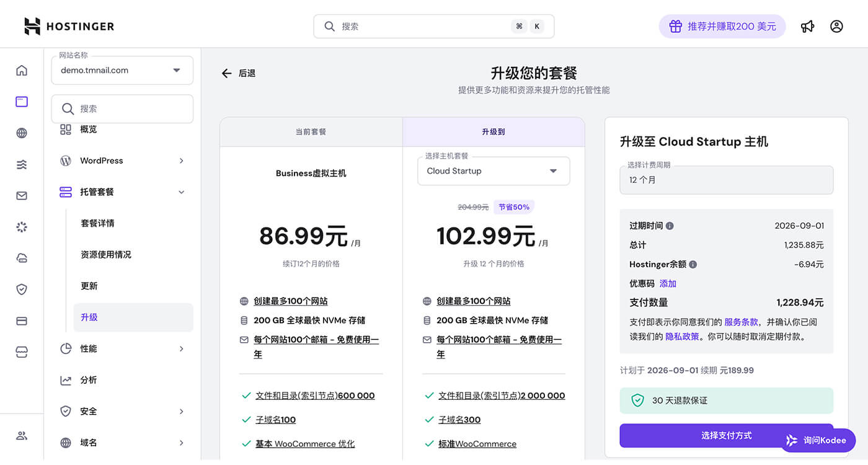This screenshot has height=465, width=868.
Task: Click 文件和目录(索引节点)2 000 000 feature
Action: [x=502, y=396]
